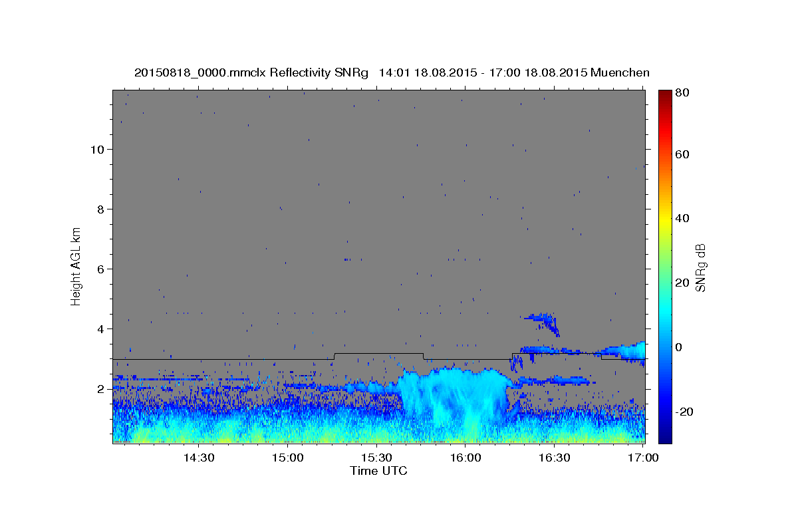Click the 16:00 time tick label
Image resolution: width=798 pixels, height=532 pixels.
coord(465,458)
